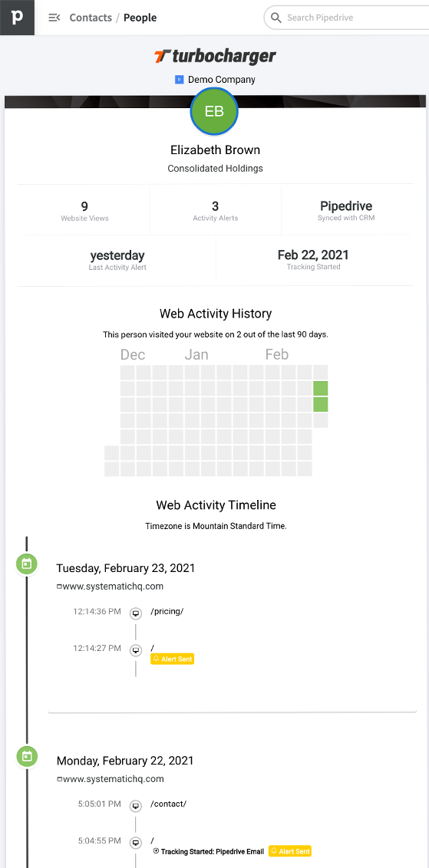Click the EB avatar circle
The height and width of the screenshot is (868, 429).
click(214, 111)
